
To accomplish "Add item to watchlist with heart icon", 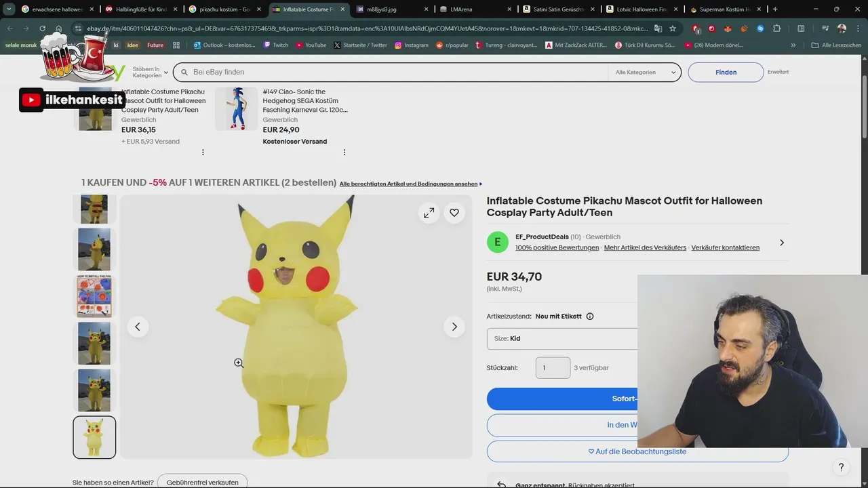I will (454, 213).
